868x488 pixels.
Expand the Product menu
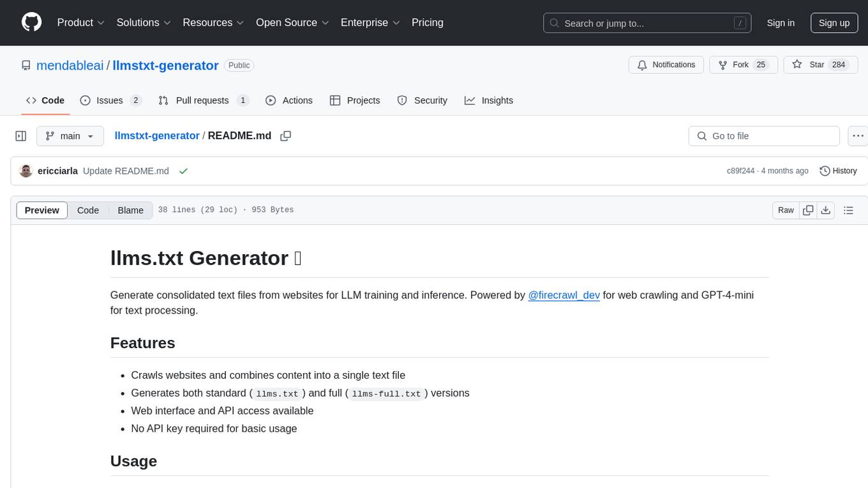pos(81,22)
